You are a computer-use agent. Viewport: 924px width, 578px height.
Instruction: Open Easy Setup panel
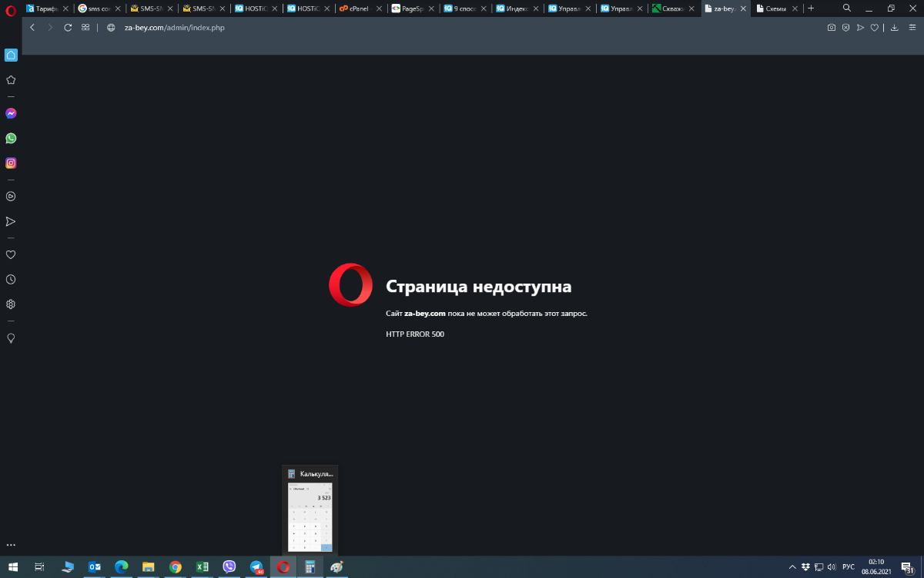click(x=911, y=27)
